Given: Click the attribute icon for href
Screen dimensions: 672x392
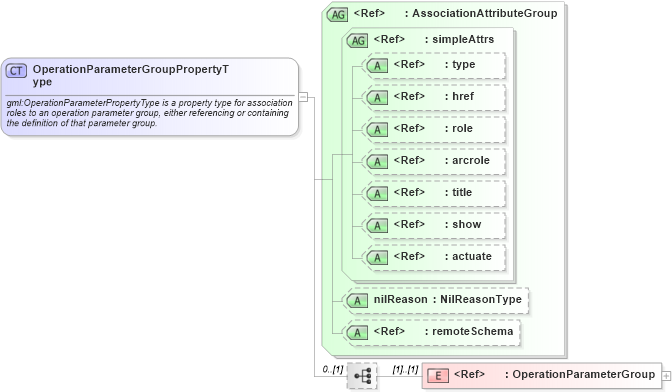Looking at the screenshot, I should click(377, 98).
